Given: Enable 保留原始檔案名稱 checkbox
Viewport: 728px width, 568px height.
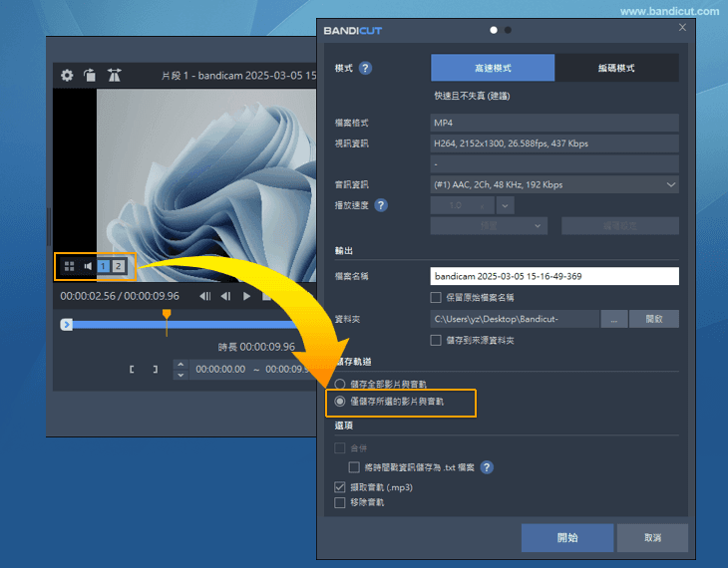Looking at the screenshot, I should (x=436, y=298).
